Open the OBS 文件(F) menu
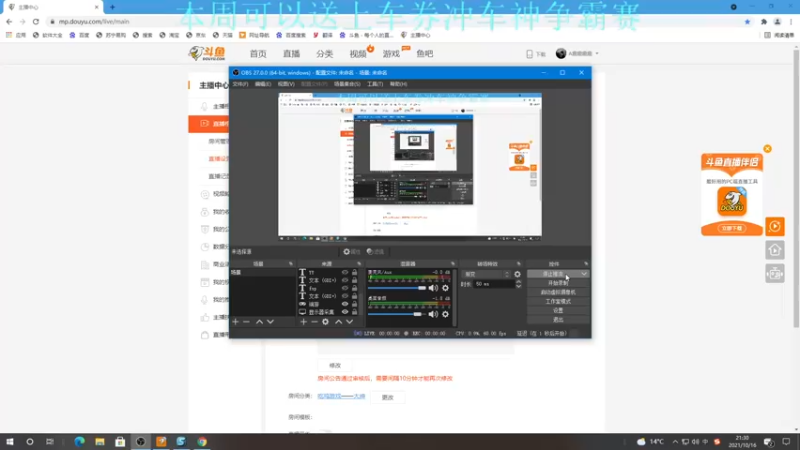Viewport: 800px width, 450px height. coord(240,84)
